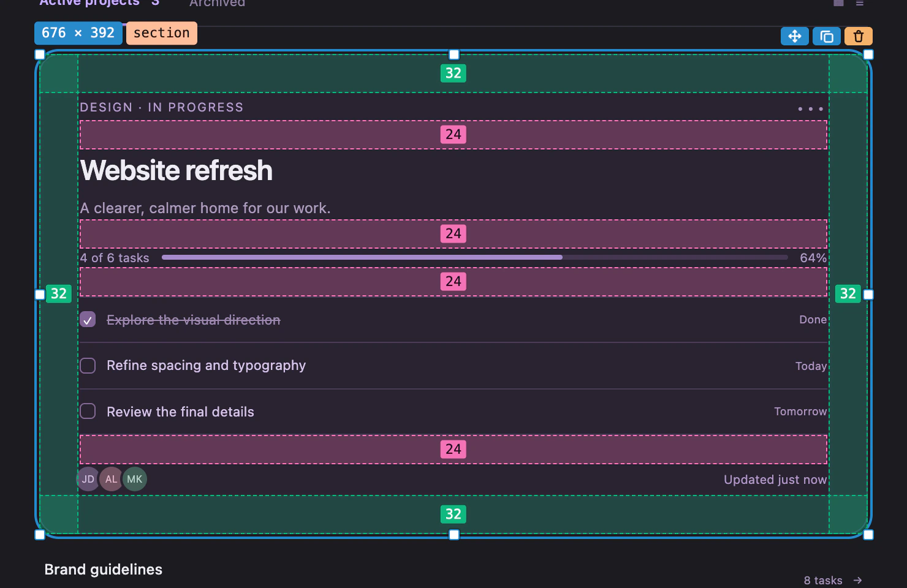The width and height of the screenshot is (907, 588).
Task: Switch to the Active projects tab
Action: (99, 2)
